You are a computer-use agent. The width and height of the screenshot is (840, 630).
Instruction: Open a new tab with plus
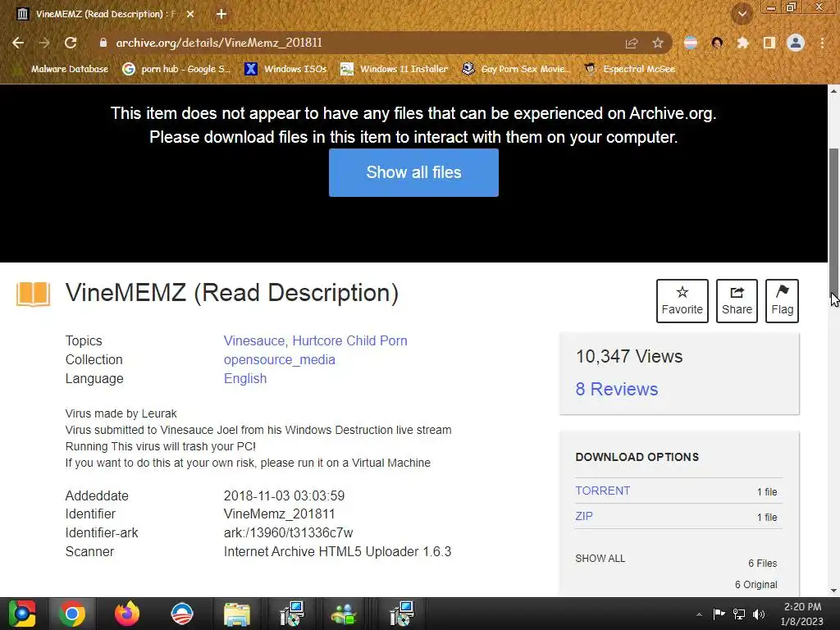point(221,14)
